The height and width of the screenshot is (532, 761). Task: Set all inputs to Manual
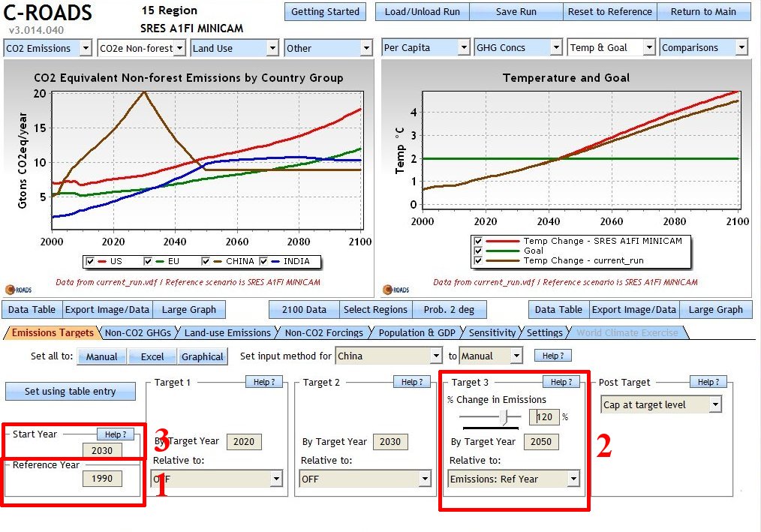click(102, 356)
